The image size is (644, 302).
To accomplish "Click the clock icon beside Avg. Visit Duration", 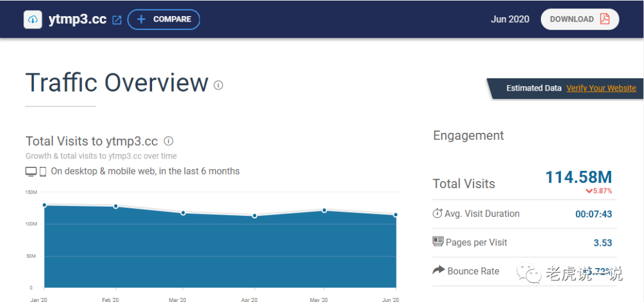I will pos(438,213).
